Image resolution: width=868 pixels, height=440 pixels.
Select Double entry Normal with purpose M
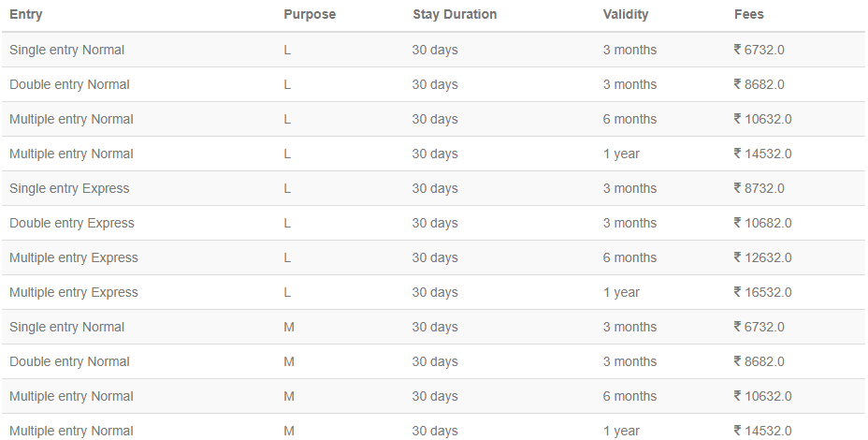tap(433, 362)
